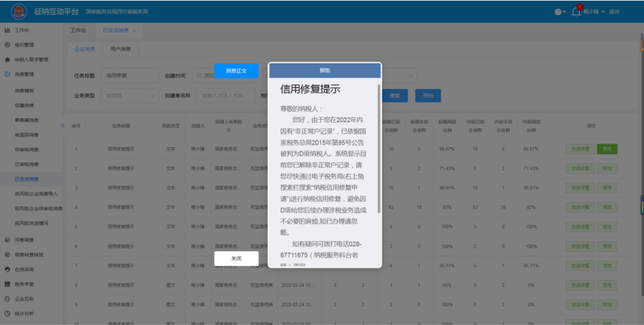Click calendar icon in 创建时间 field
This screenshot has width=644, height=325.
199,76
